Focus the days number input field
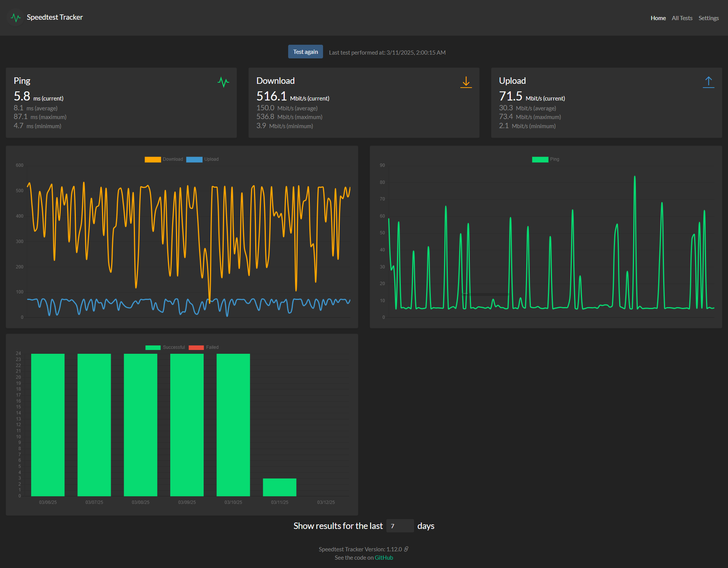The height and width of the screenshot is (568, 728). 400,526
